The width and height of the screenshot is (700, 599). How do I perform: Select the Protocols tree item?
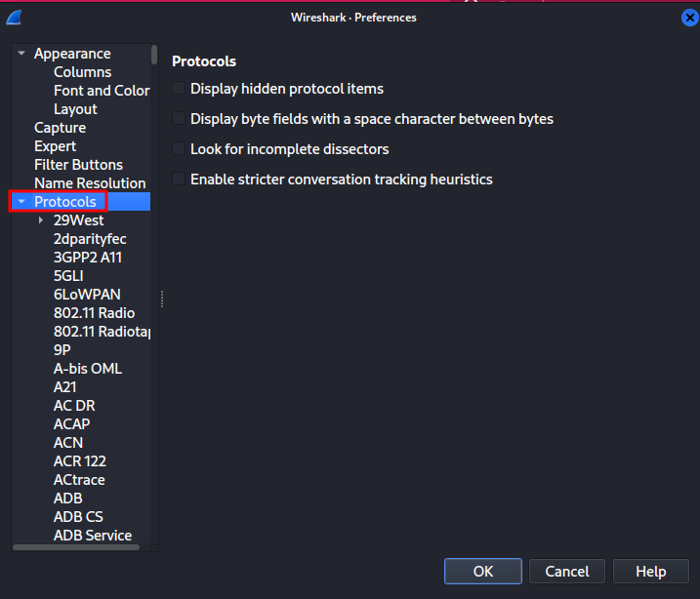[65, 202]
